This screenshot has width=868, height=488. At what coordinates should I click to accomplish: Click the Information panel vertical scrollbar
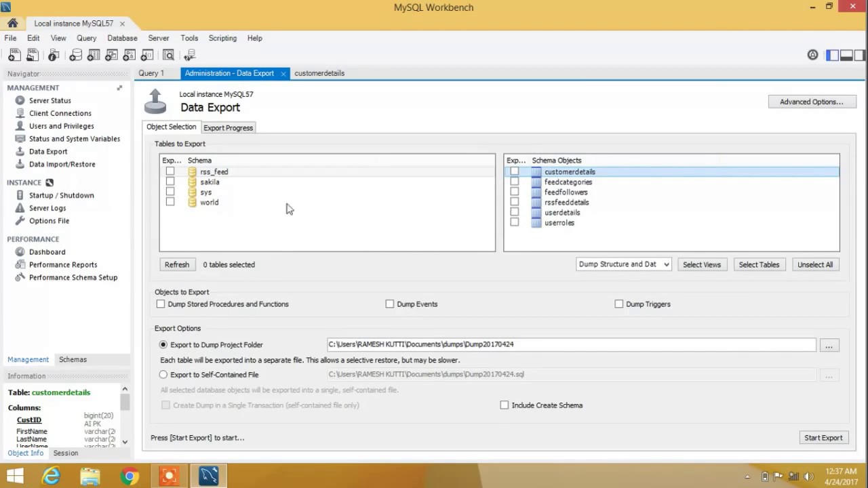[125, 415]
